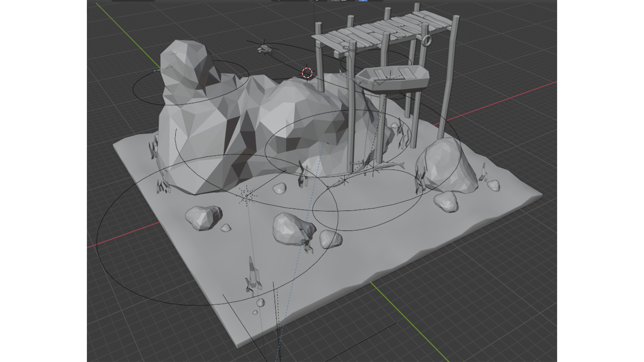The height and width of the screenshot is (362, 644).
Task: Select the sun light gizmo
Action: 247,195
